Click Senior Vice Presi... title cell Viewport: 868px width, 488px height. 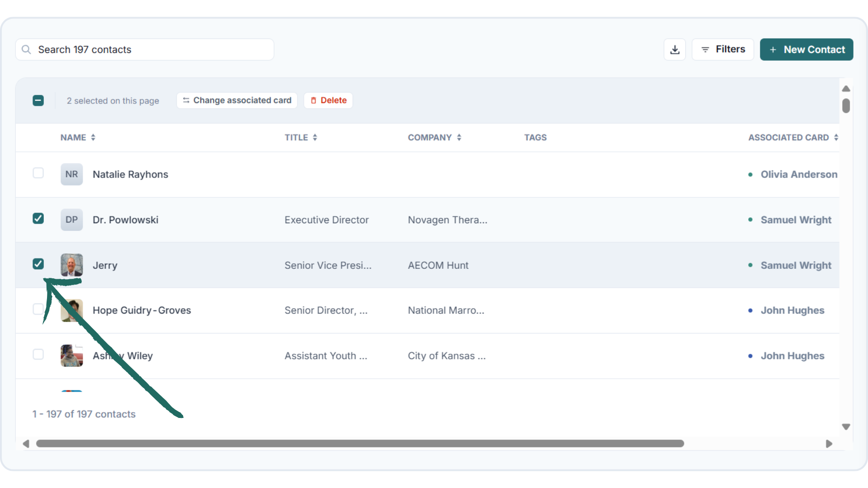[x=328, y=265]
